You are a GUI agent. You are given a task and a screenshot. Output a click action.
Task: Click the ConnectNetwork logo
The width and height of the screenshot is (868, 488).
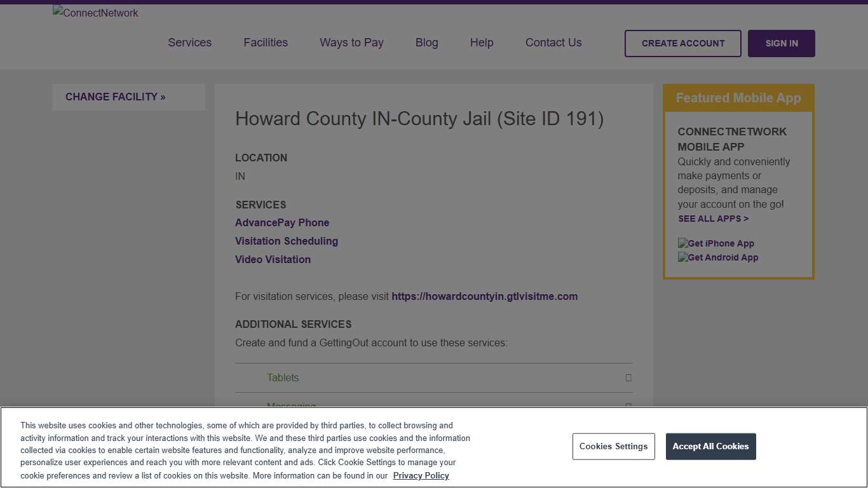pyautogui.click(x=95, y=13)
